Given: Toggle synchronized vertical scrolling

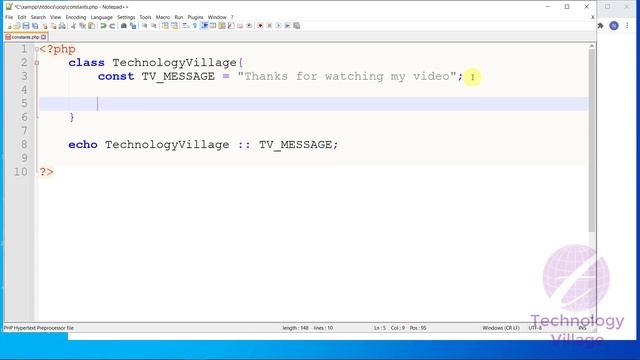Looking at the screenshot, I should [x=164, y=26].
